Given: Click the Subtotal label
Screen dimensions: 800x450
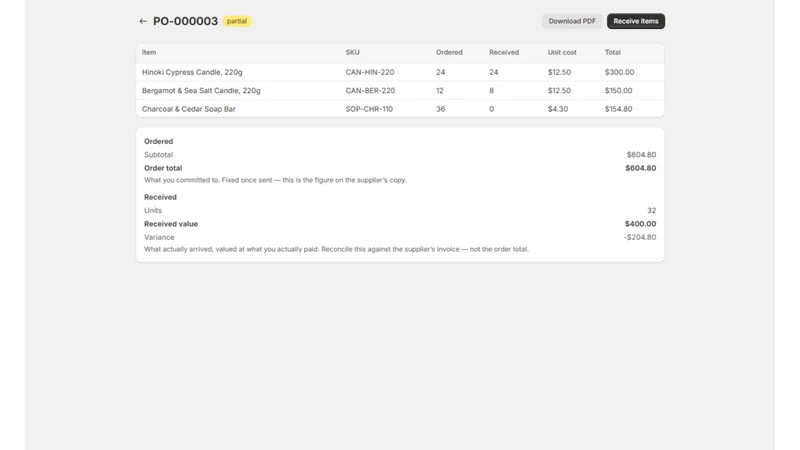Looking at the screenshot, I should [x=158, y=155].
